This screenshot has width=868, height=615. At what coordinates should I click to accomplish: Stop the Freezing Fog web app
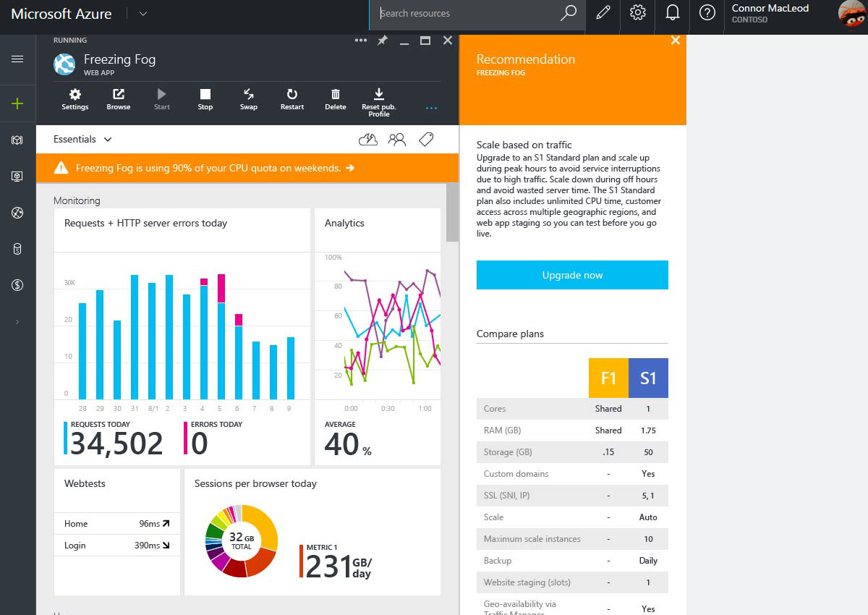205,100
